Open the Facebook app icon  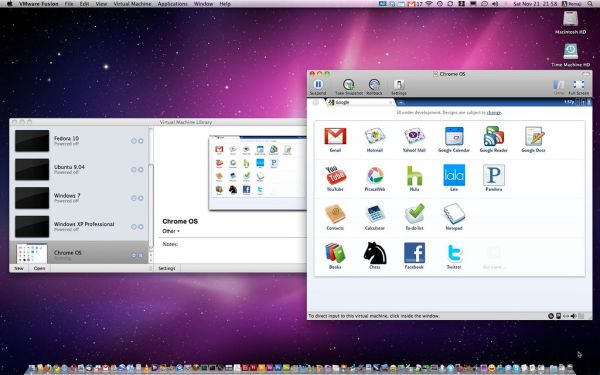414,256
